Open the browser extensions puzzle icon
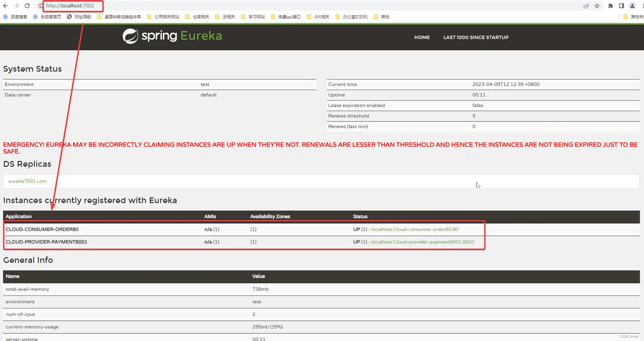The image size is (644, 341). pos(610,6)
